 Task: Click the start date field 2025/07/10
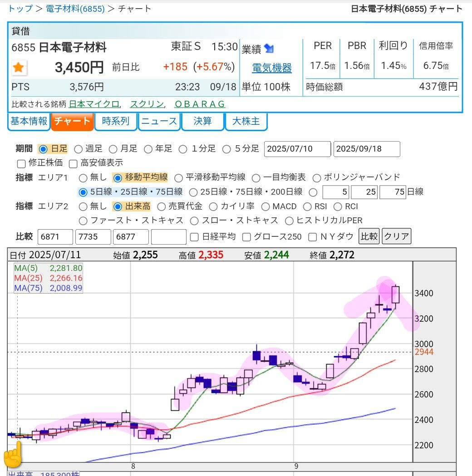tap(297, 149)
